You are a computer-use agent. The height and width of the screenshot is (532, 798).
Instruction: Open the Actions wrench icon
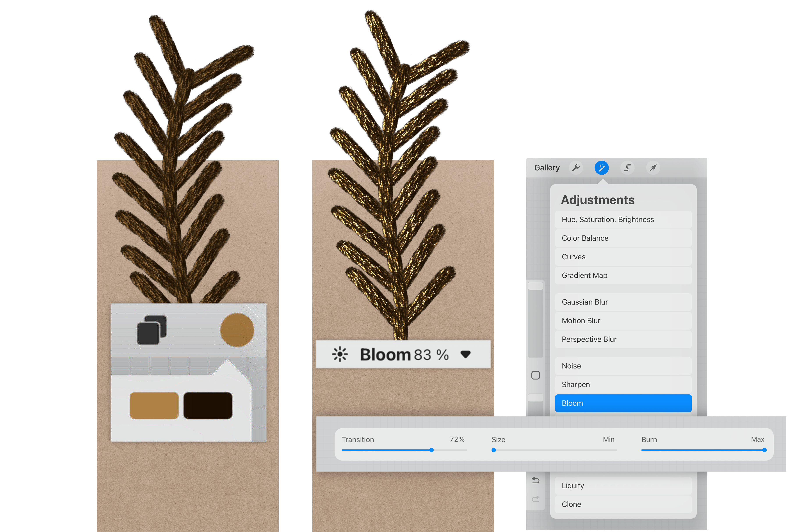pyautogui.click(x=576, y=168)
